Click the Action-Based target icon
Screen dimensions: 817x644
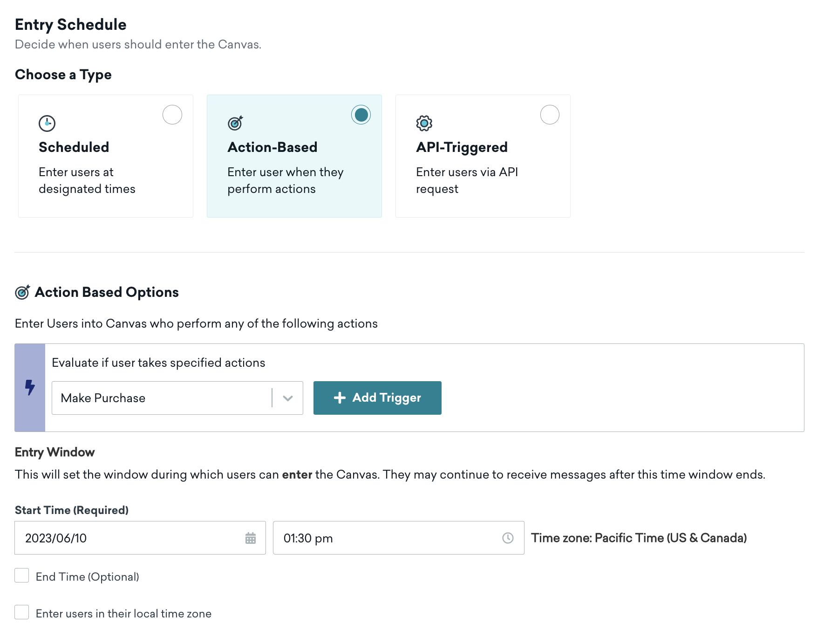point(235,123)
